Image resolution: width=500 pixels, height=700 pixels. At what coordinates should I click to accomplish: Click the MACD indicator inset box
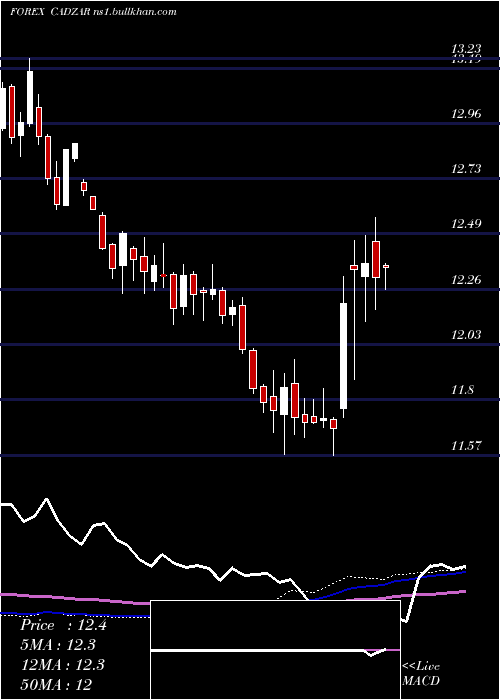pyautogui.click(x=275, y=650)
